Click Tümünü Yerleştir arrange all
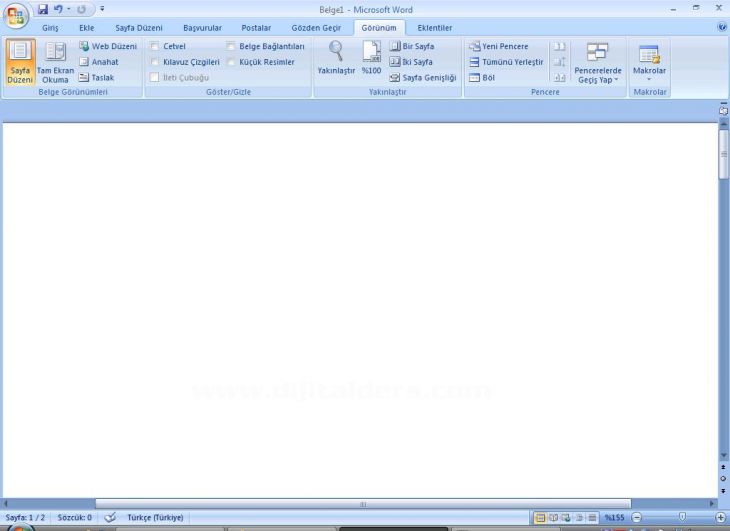730x531 pixels. (506, 62)
